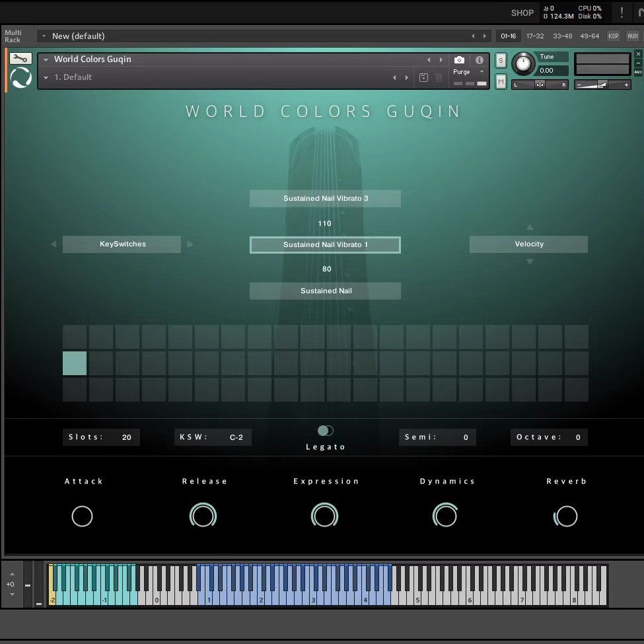644x644 pixels.
Task: Click the delete snapshot trash icon
Action: pos(439,77)
